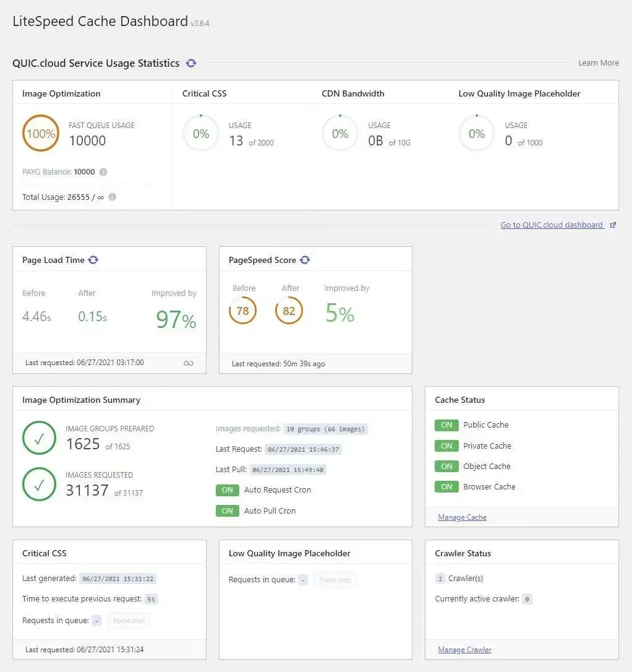Click 'Last requested: 06/27/2021 15:31:24' text
632x672 pixels.
pyautogui.click(x=84, y=650)
